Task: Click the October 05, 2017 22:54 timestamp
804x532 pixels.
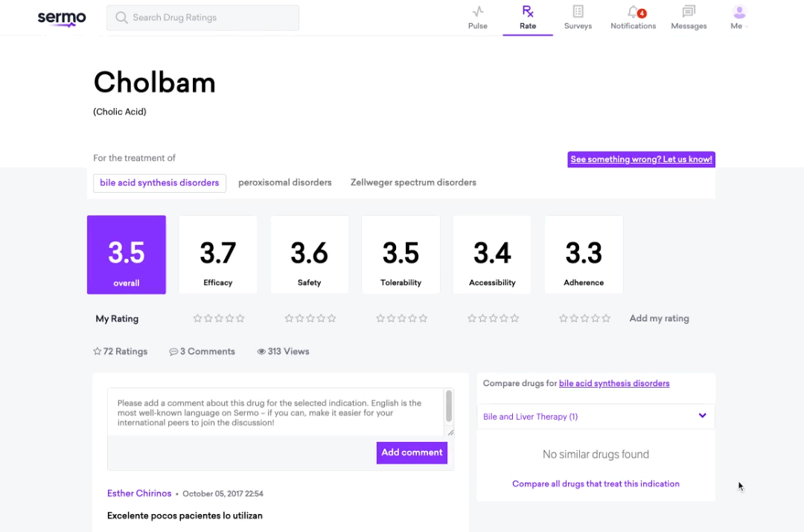Action: pyautogui.click(x=223, y=493)
